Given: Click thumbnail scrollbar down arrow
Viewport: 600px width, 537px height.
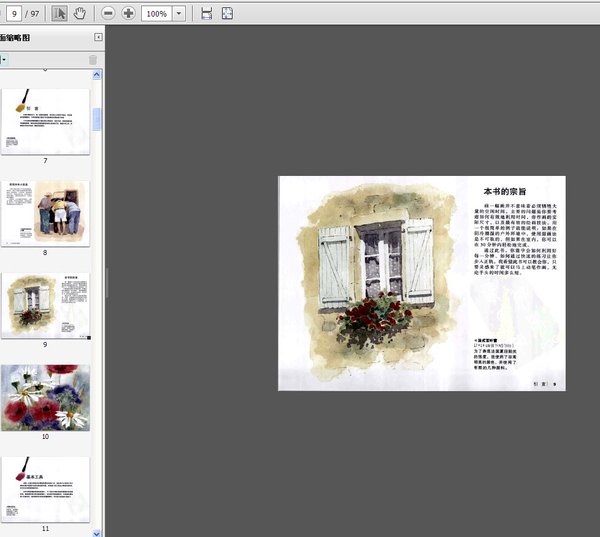Looking at the screenshot, I should point(97,533).
